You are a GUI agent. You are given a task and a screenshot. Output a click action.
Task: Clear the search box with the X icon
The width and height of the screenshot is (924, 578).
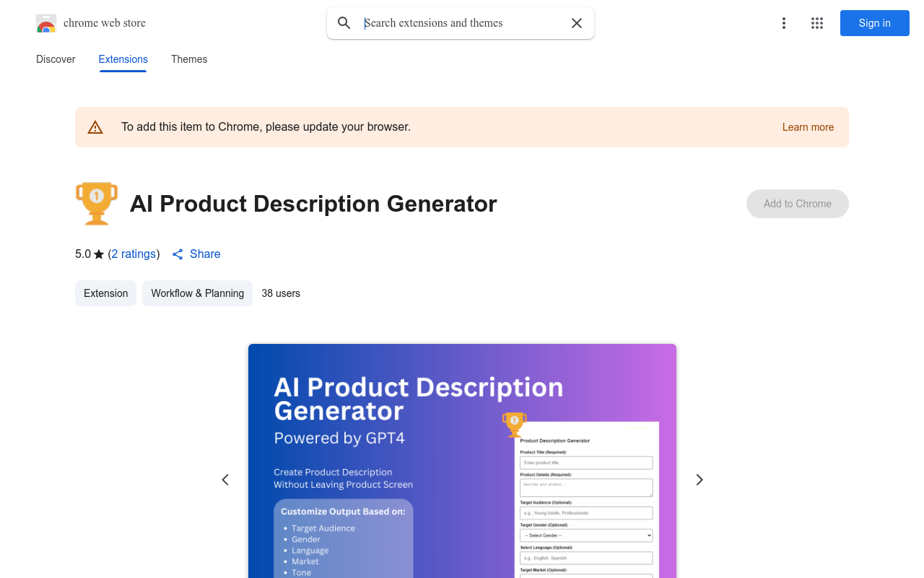pos(577,23)
